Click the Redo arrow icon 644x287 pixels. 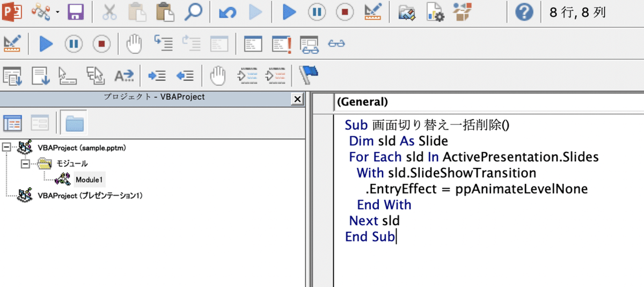pyautogui.click(x=256, y=12)
